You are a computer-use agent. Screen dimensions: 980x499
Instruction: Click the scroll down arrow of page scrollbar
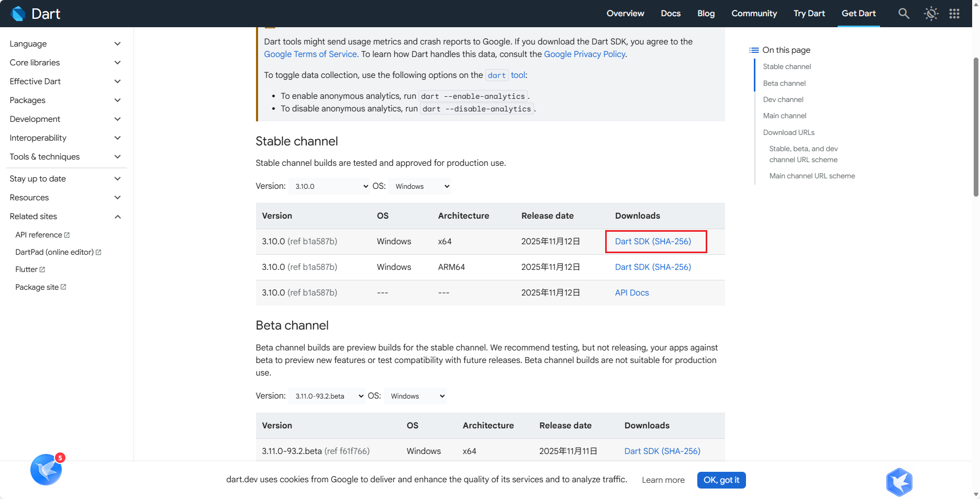[976, 494]
